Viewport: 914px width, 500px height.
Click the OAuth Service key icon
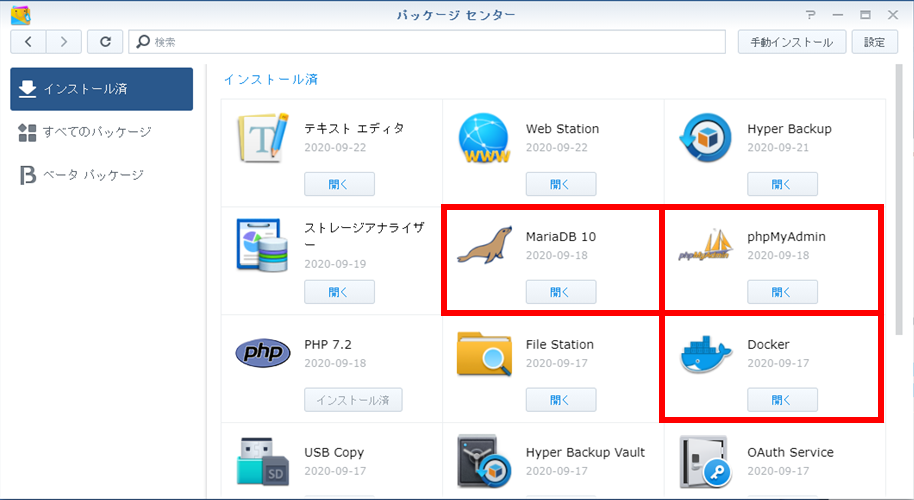705,461
